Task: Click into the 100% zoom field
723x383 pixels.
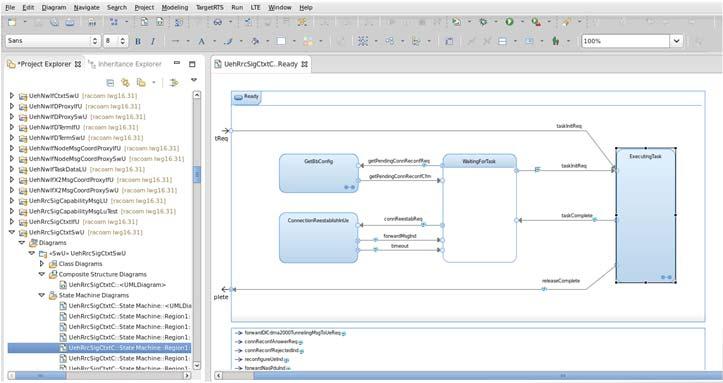Action: tap(626, 41)
